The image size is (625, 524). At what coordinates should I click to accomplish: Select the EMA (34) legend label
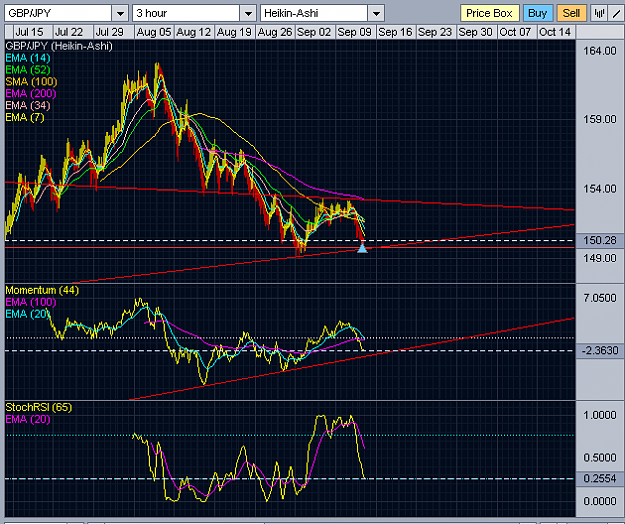28,106
